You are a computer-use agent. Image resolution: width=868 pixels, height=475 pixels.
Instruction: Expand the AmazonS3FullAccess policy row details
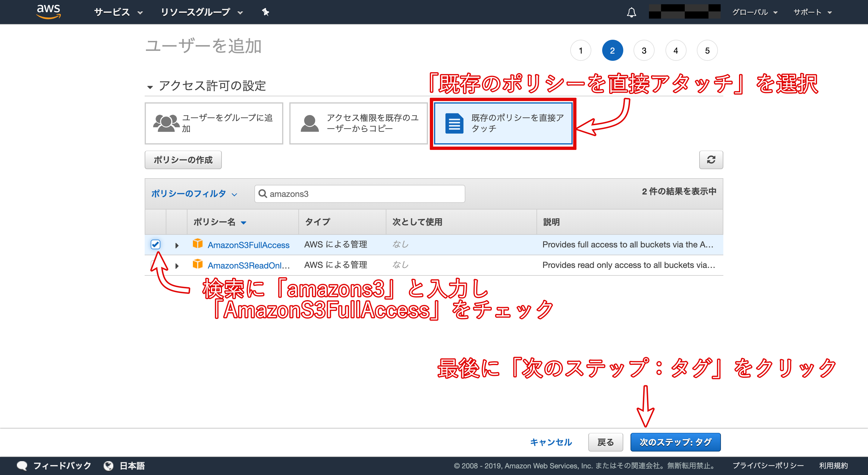(x=177, y=245)
